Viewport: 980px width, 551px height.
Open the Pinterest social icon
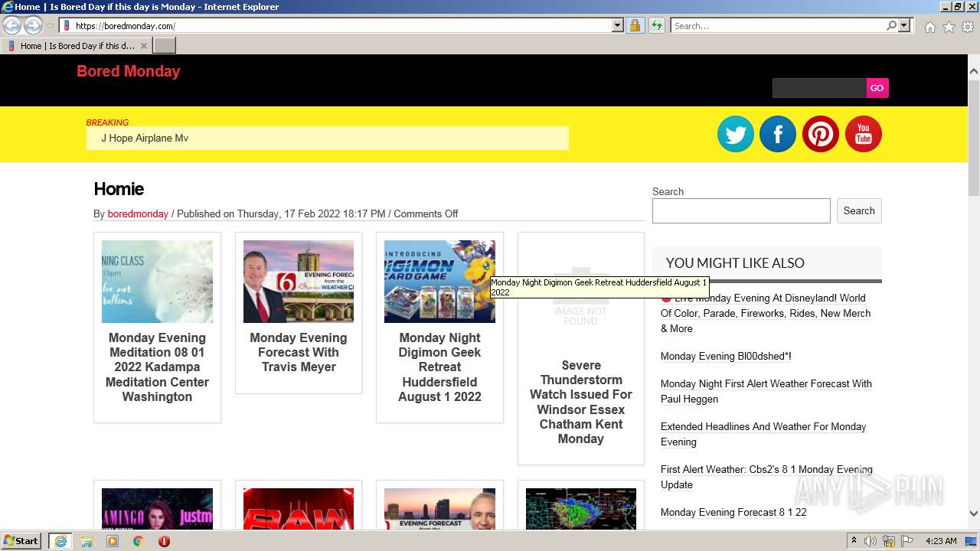tap(821, 134)
